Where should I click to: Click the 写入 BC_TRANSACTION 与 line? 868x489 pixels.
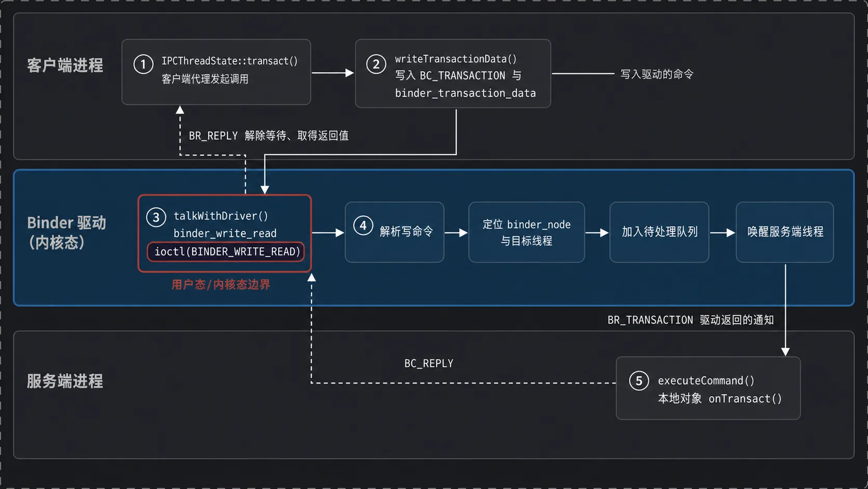pyautogui.click(x=458, y=76)
